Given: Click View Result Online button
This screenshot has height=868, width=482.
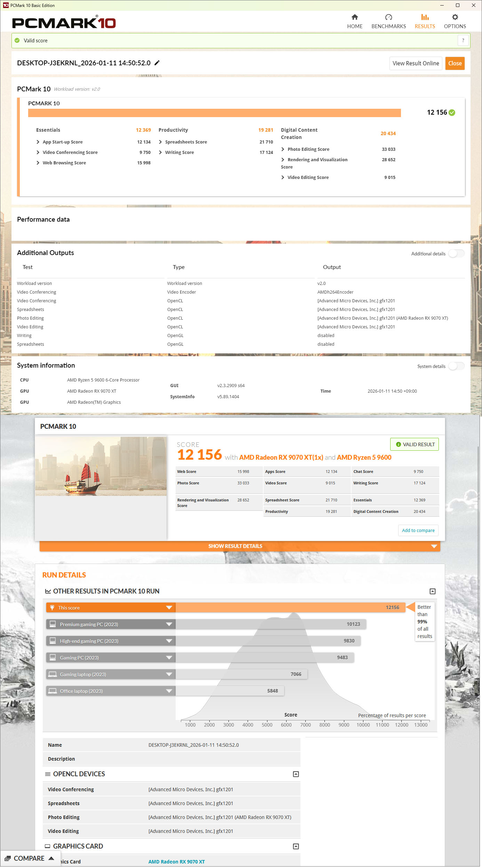Looking at the screenshot, I should pyautogui.click(x=416, y=64).
